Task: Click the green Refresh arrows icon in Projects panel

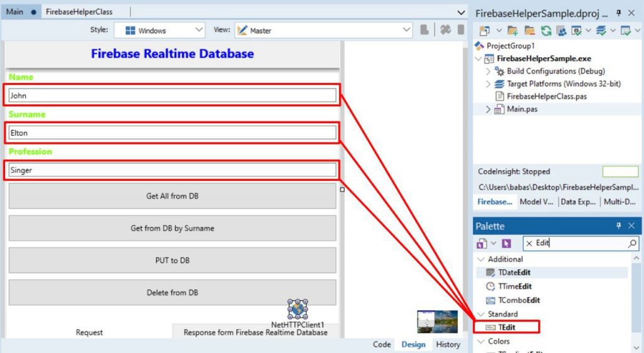Action: pos(546,30)
